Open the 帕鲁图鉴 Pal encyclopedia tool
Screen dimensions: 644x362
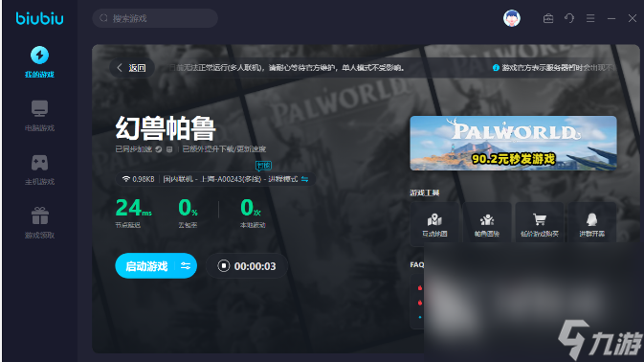tap(487, 224)
